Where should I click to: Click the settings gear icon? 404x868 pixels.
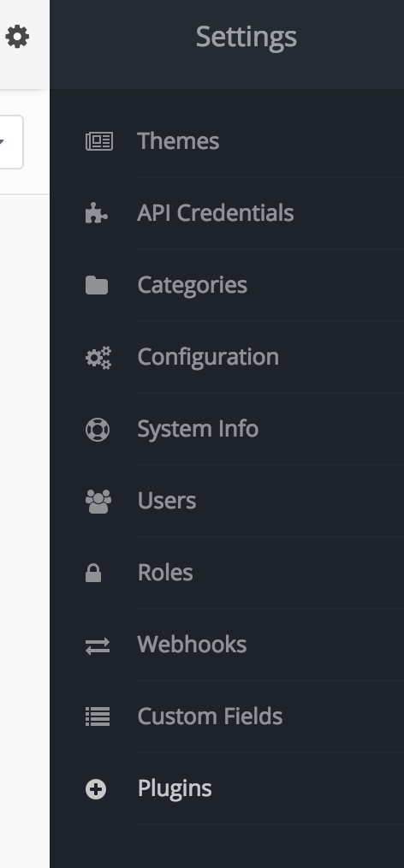tap(17, 37)
